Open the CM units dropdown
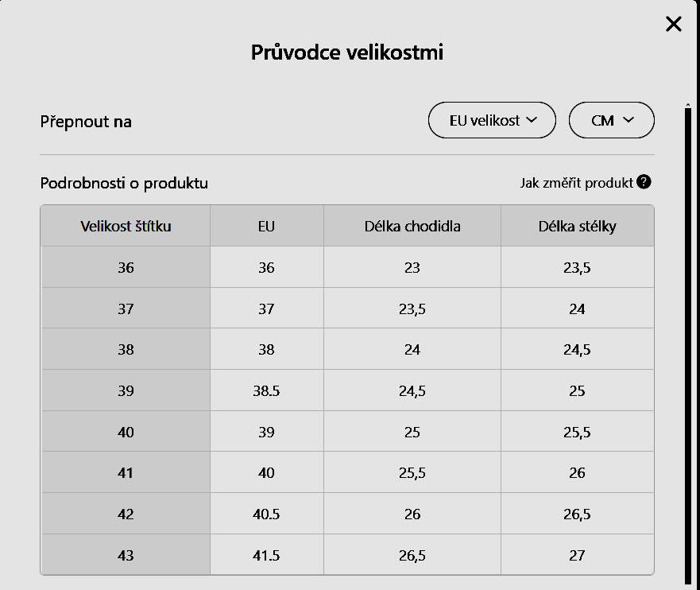This screenshot has width=700, height=590. tap(611, 121)
